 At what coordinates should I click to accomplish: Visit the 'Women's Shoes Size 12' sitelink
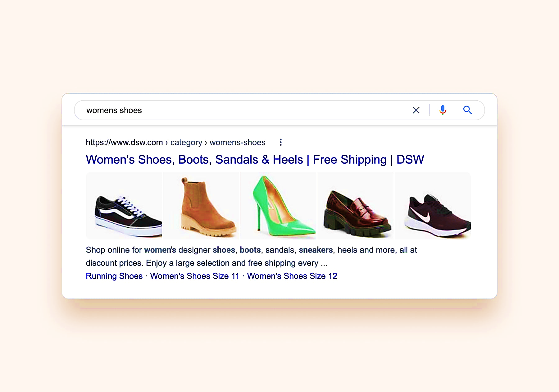point(292,276)
